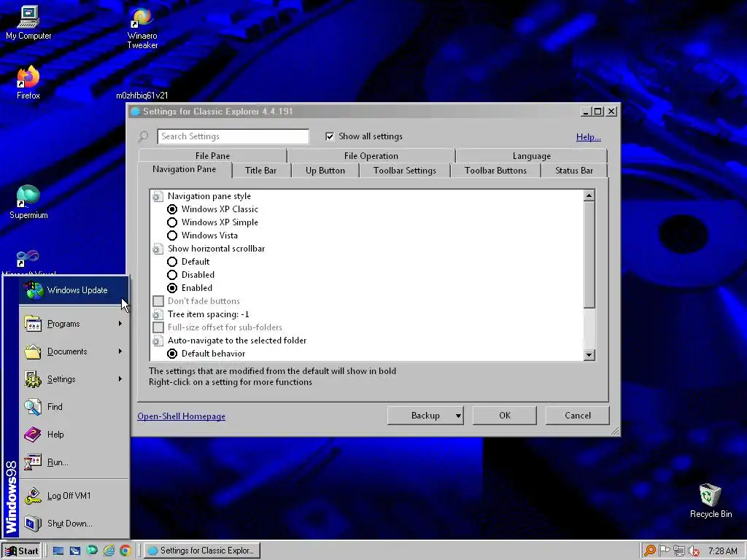Select the Windows XP Classic radio option
Viewport: 747px width, 560px height.
(172, 209)
